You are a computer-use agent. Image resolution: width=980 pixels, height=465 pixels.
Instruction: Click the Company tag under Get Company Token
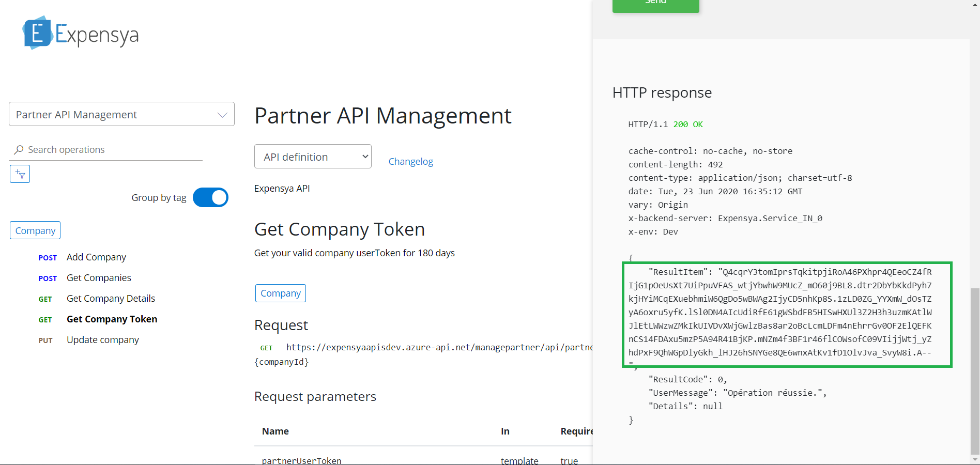click(x=281, y=293)
